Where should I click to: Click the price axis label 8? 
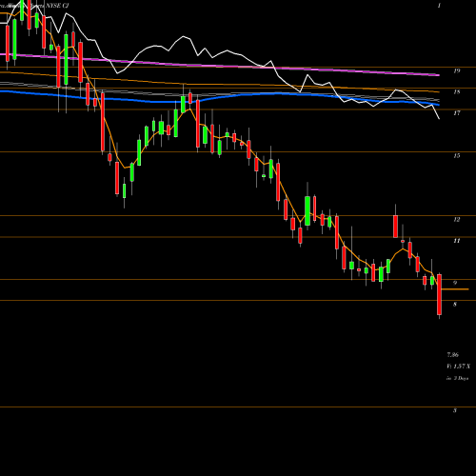pyautogui.click(x=455, y=305)
